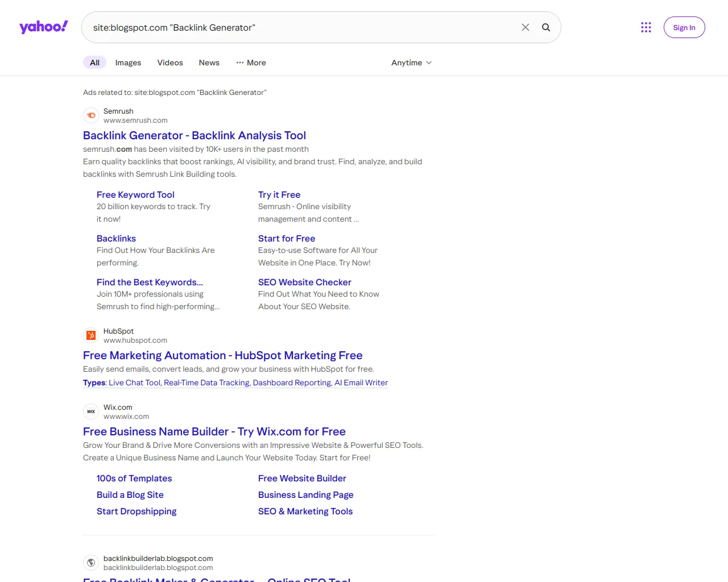The width and height of the screenshot is (728, 582).
Task: Open the Backlinks sitelink
Action: 116,238
